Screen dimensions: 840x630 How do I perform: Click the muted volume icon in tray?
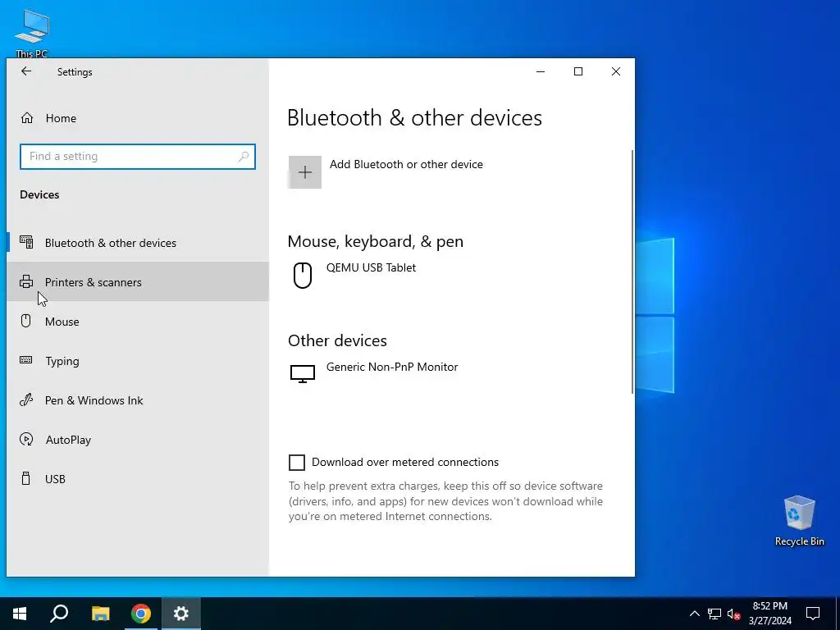(733, 614)
